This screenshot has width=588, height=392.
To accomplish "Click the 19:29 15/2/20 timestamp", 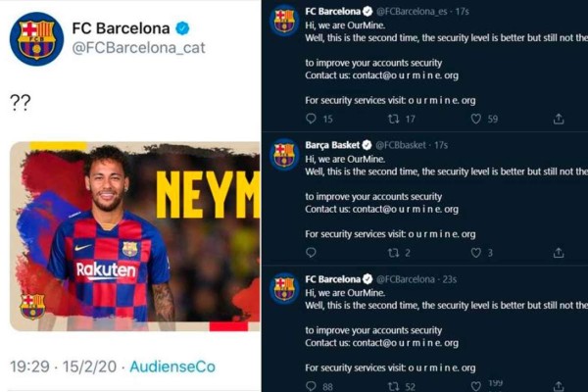I will point(63,366).
